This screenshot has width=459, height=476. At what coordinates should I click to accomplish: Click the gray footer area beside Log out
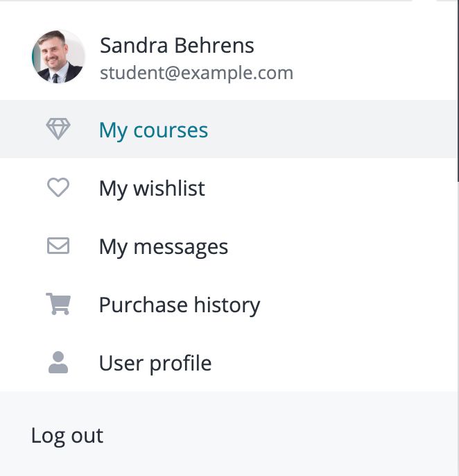coord(279,436)
